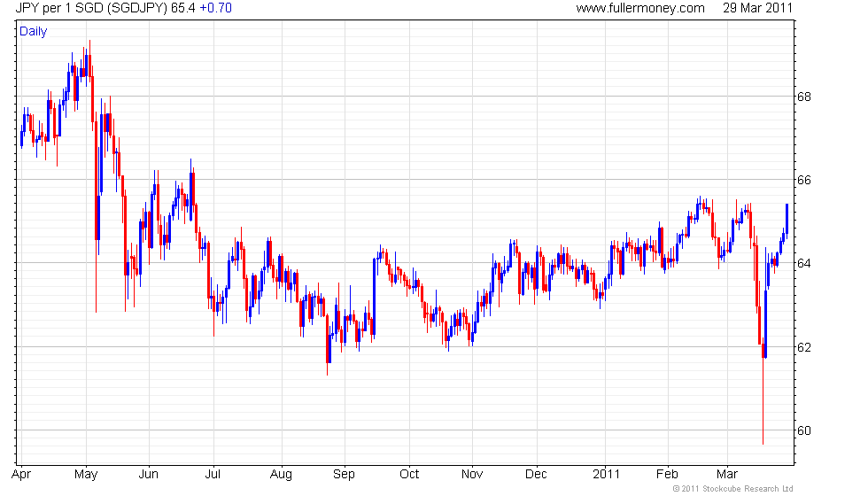Click the 'Oct' month axis label
The width and height of the screenshot is (868, 496).
[x=409, y=475]
